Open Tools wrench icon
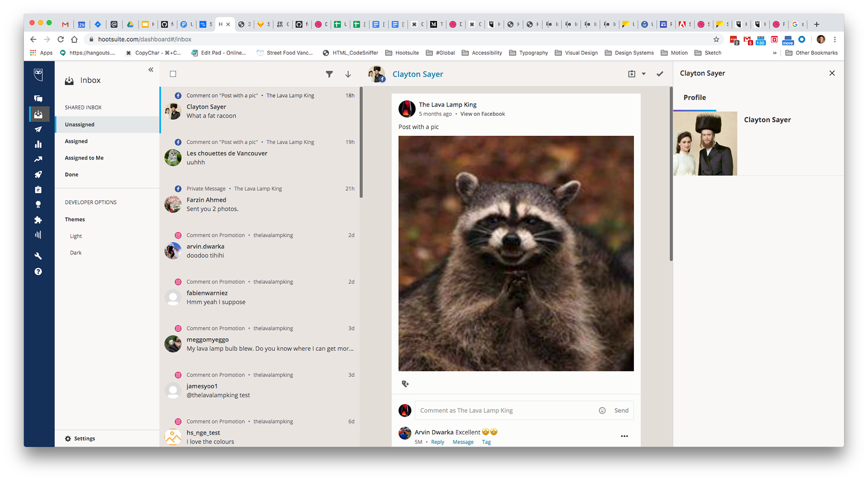 [38, 256]
